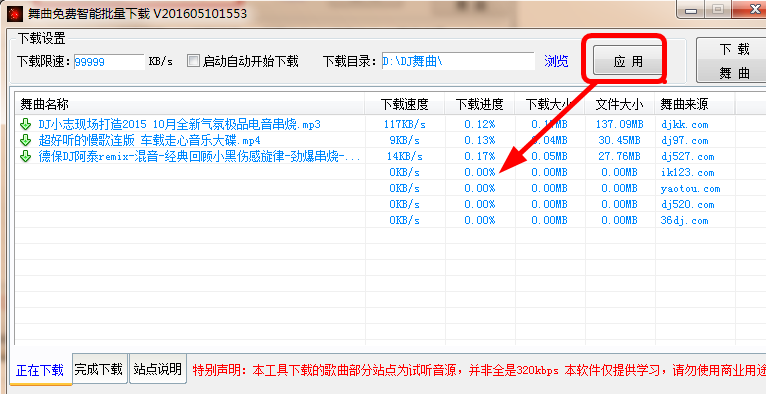Screen dimensions: 766x394
Task: Click the app icon in the title bar
Action: (x=15, y=13)
